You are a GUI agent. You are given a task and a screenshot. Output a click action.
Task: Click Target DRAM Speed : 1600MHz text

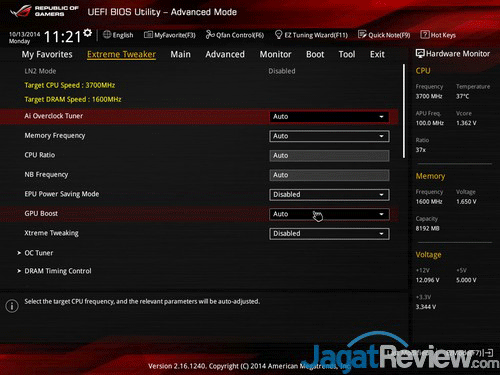[73, 99]
